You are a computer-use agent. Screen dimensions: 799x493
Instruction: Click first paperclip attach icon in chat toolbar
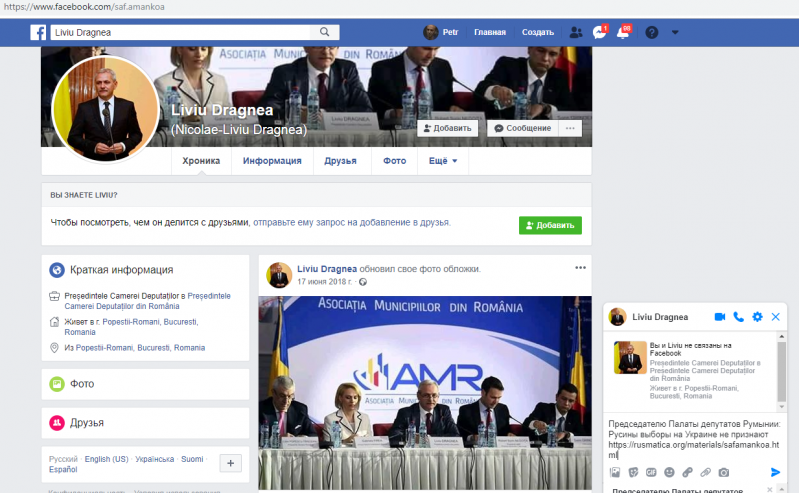coord(687,473)
